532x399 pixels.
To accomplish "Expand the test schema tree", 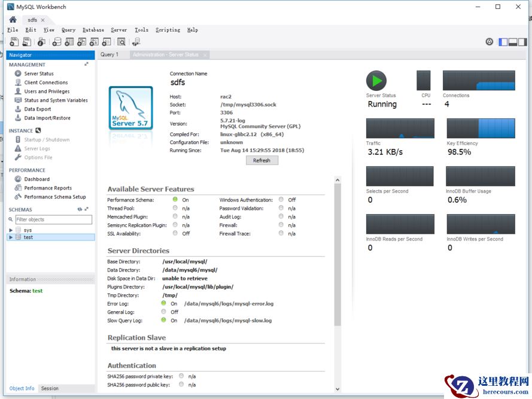I will [11, 237].
